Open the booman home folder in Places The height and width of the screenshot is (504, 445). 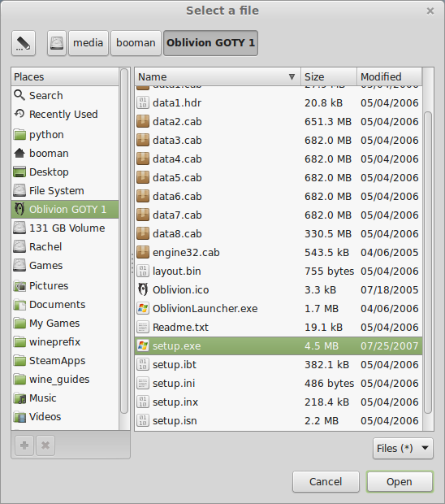[x=65, y=154]
